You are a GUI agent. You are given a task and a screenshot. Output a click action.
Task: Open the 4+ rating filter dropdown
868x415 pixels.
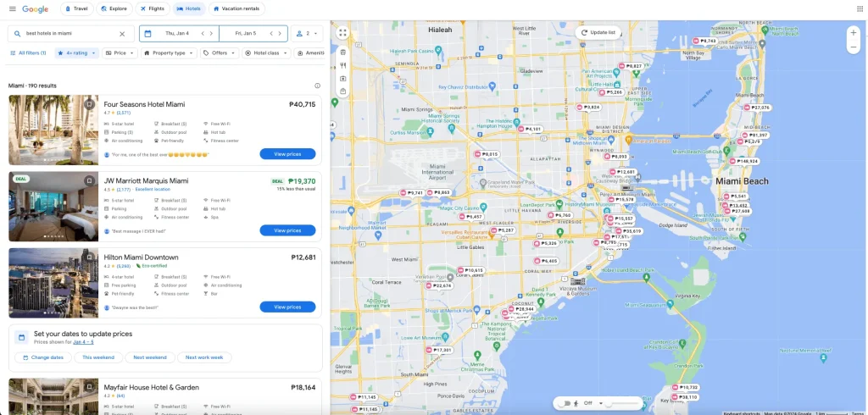[77, 53]
